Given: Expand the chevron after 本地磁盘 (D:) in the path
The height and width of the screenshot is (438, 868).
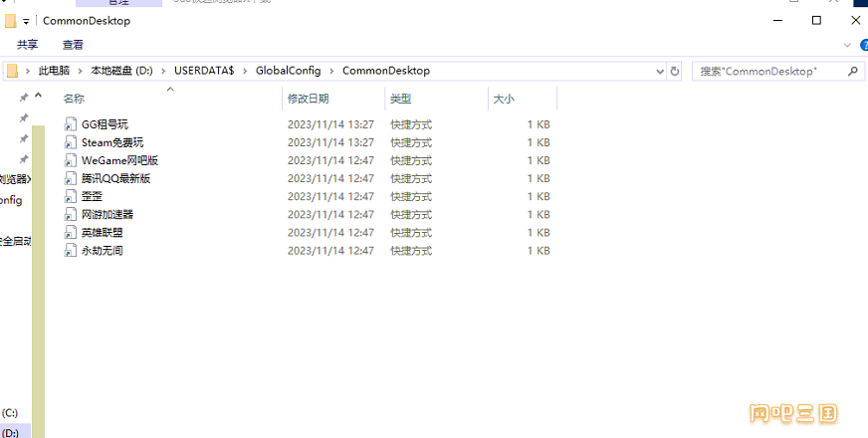Looking at the screenshot, I should pos(163,71).
